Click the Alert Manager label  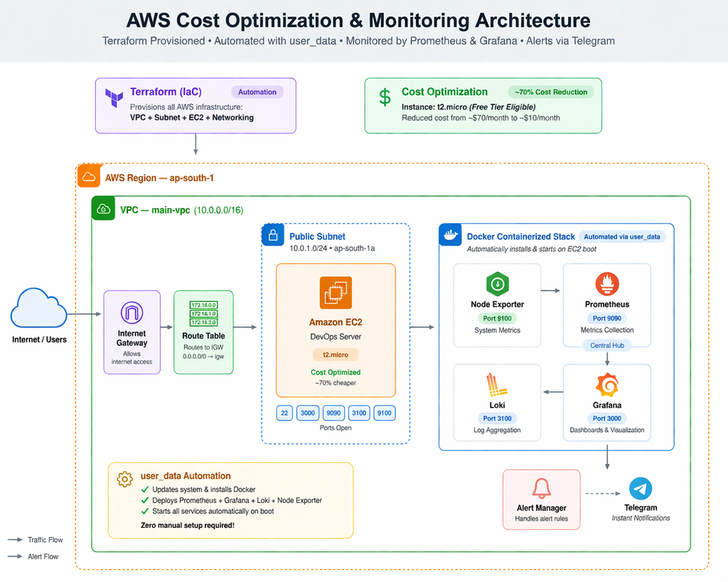click(541, 508)
